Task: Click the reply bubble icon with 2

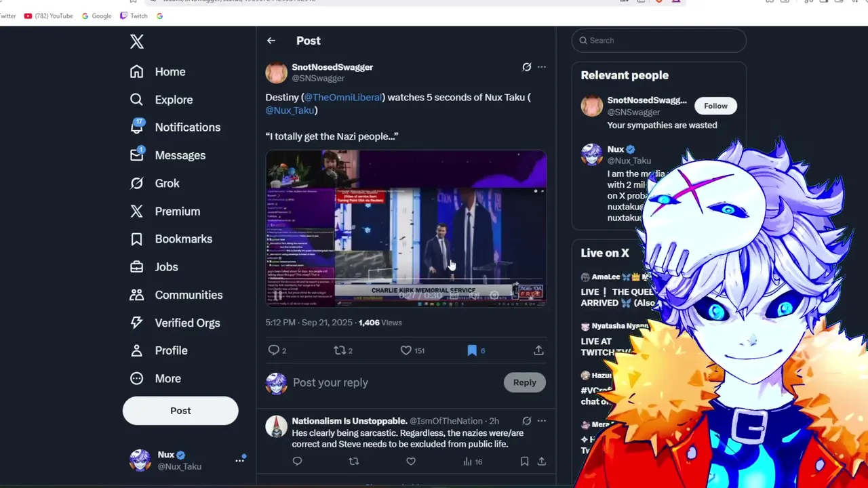Action: [x=273, y=350]
